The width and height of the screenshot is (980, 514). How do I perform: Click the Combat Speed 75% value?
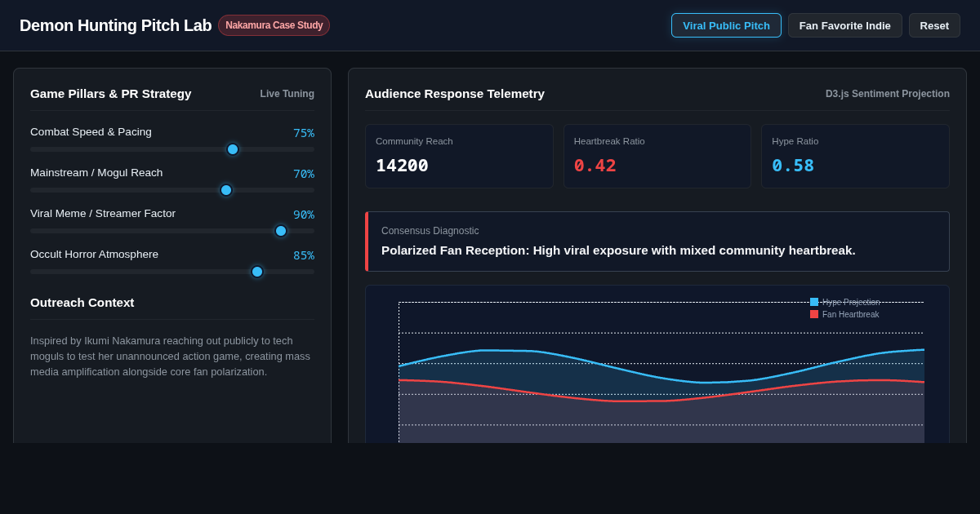304,133
